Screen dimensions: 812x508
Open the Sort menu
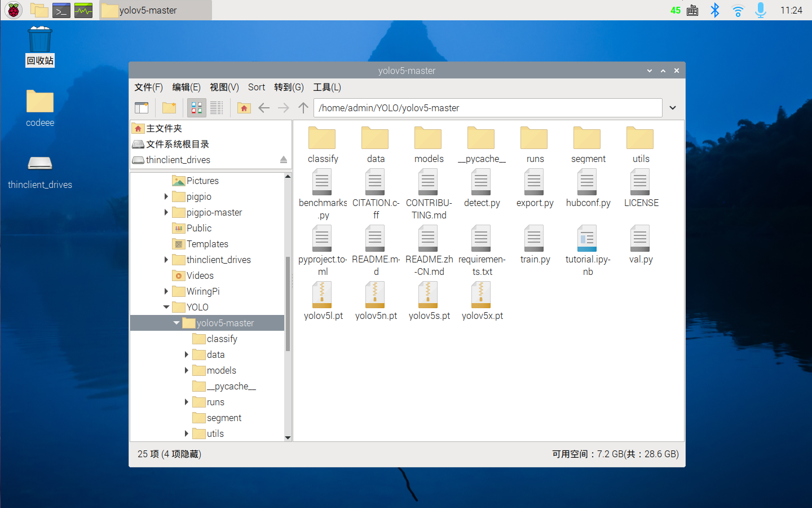click(x=257, y=87)
